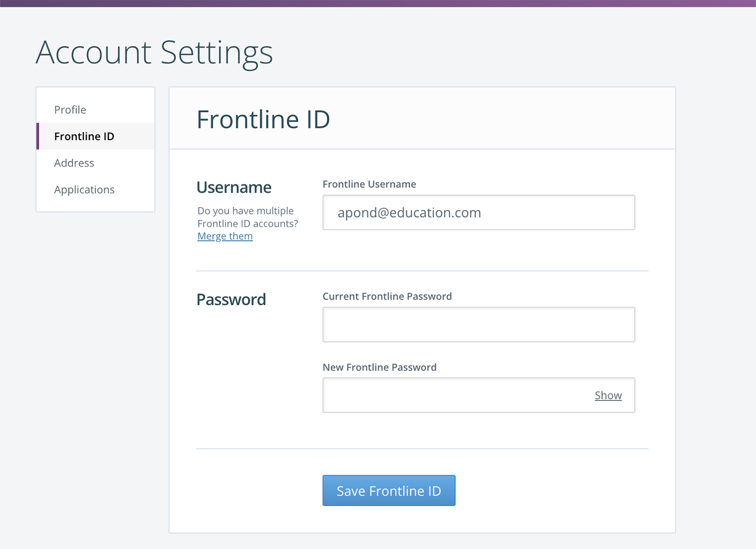Click the New Frontline Password label

[380, 368]
